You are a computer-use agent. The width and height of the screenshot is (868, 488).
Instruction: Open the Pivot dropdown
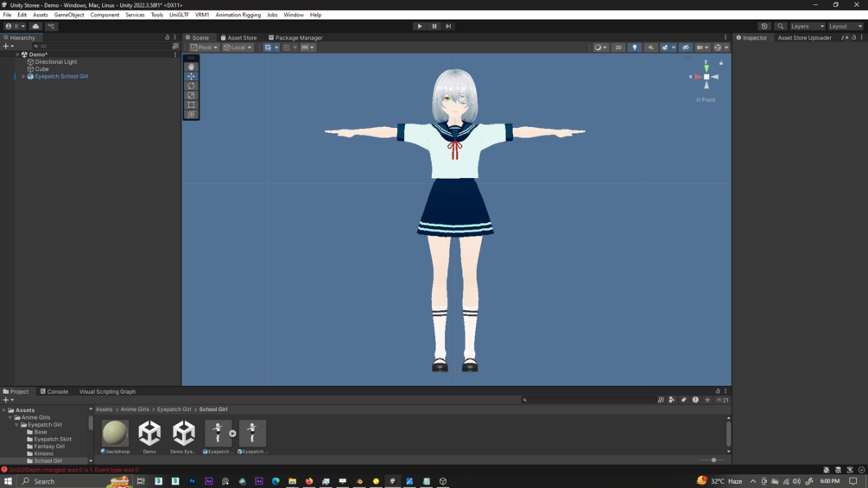click(x=204, y=48)
